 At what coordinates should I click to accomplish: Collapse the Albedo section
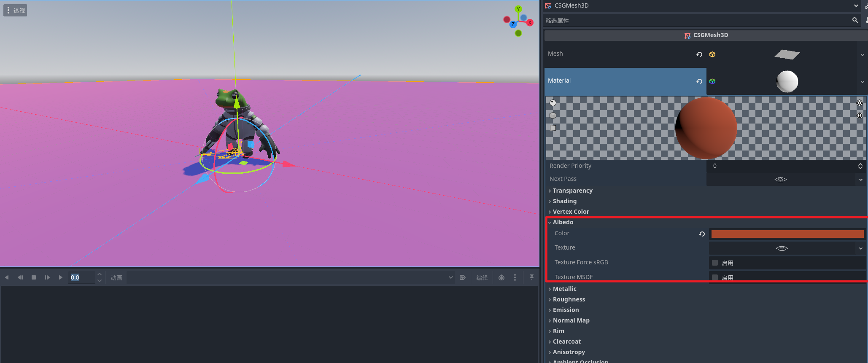pyautogui.click(x=562, y=222)
